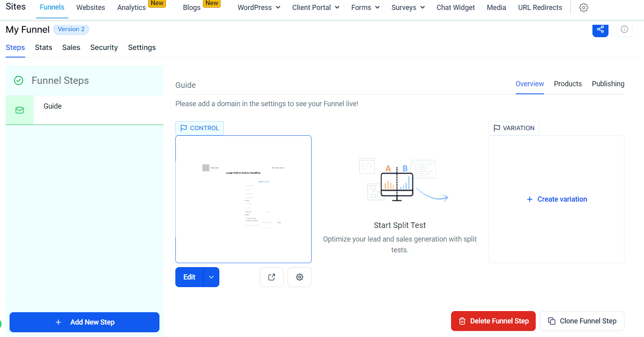This screenshot has width=644, height=337.
Task: Click the blue share funnel icon
Action: tap(600, 30)
